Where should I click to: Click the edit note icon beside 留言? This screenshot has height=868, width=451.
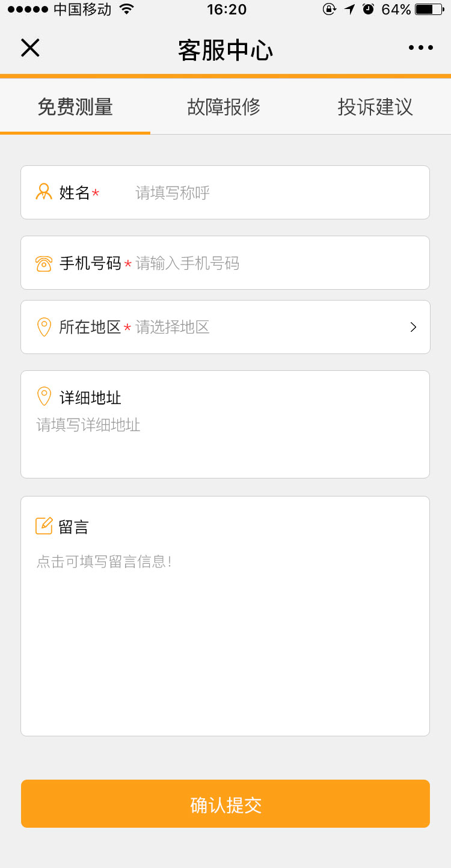pos(44,526)
